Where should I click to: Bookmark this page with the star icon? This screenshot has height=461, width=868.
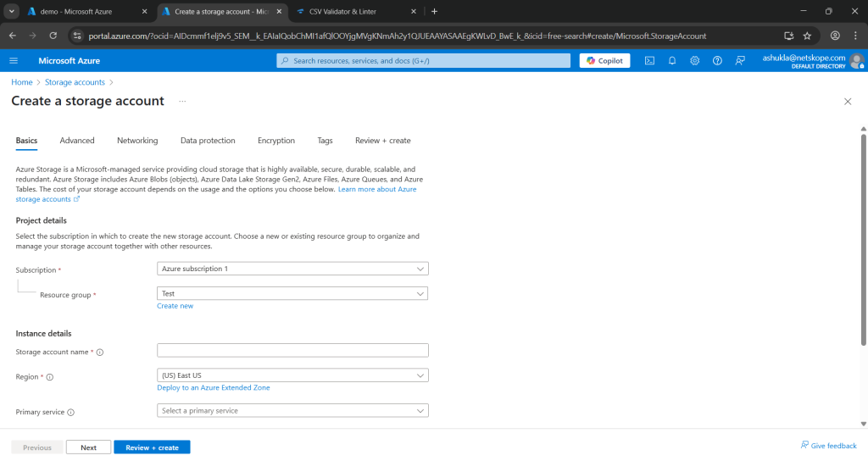(x=807, y=36)
